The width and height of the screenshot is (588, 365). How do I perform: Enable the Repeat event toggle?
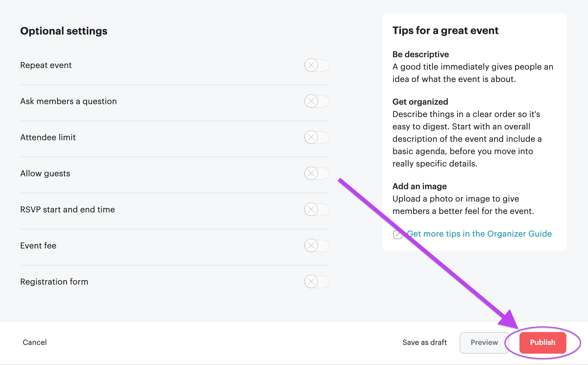[316, 65]
